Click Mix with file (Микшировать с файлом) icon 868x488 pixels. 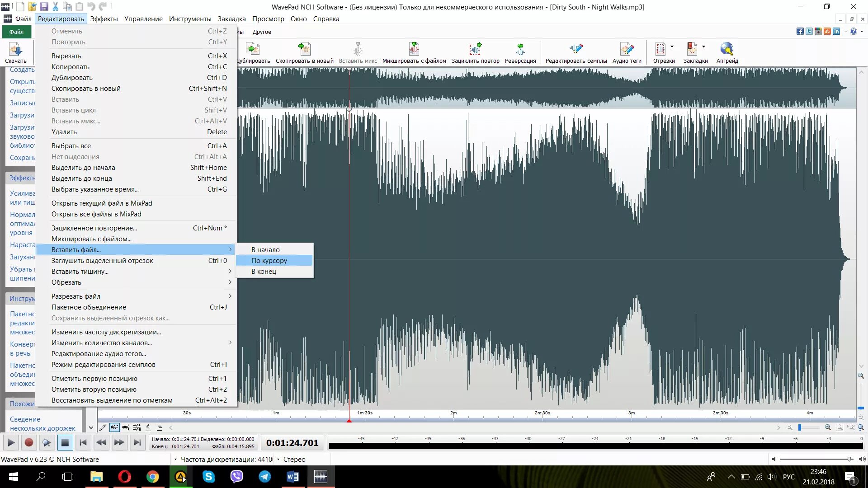coord(414,49)
